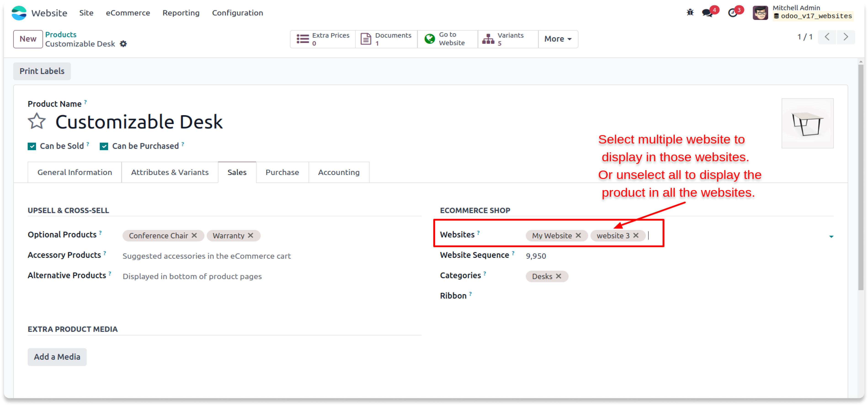Click the Accessory Products input field
868x405 pixels.
click(x=206, y=256)
